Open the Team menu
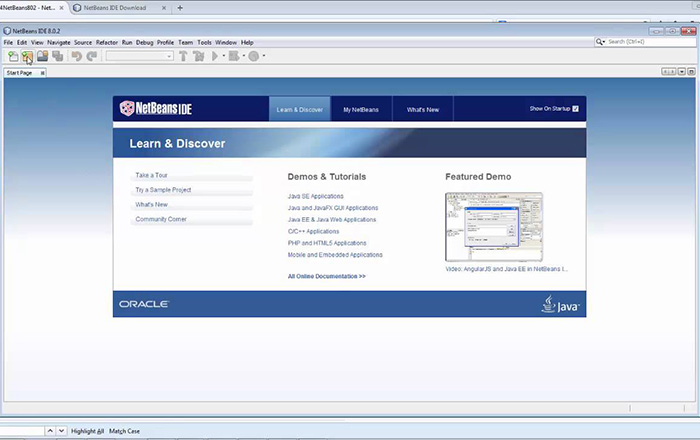 [185, 42]
